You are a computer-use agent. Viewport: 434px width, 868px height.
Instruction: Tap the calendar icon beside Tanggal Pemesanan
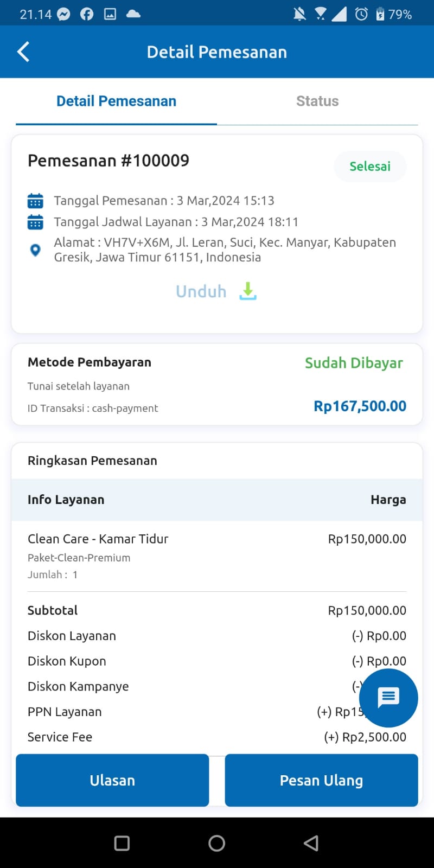[x=35, y=200]
